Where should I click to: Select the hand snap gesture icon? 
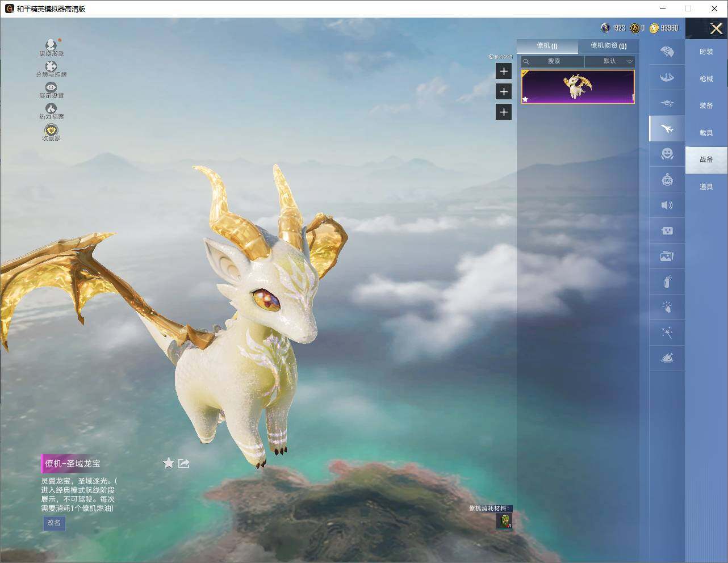(667, 307)
